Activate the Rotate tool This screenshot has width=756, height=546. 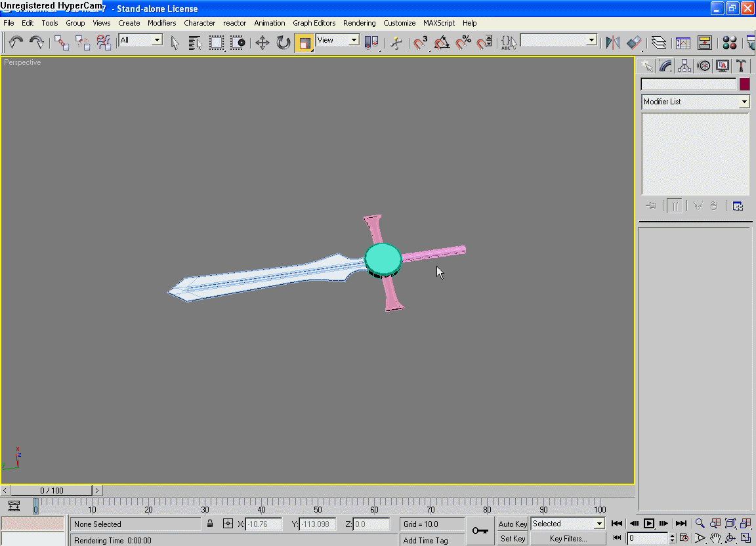283,43
